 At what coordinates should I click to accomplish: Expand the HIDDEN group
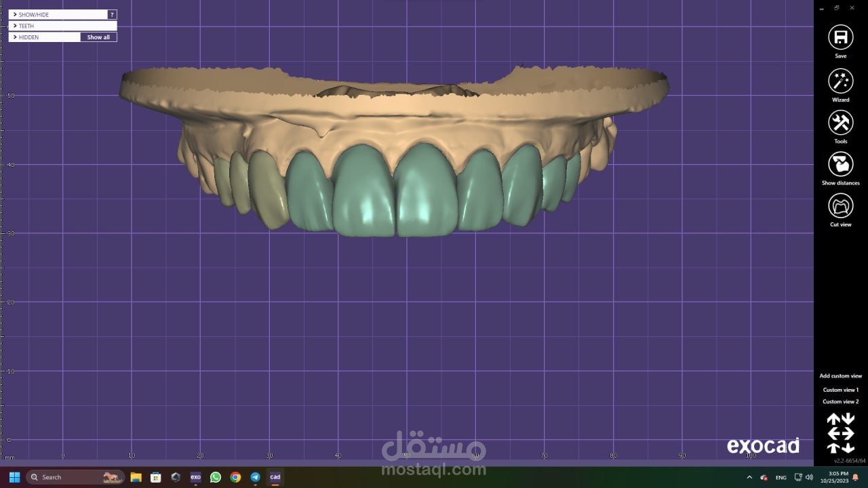(x=44, y=37)
